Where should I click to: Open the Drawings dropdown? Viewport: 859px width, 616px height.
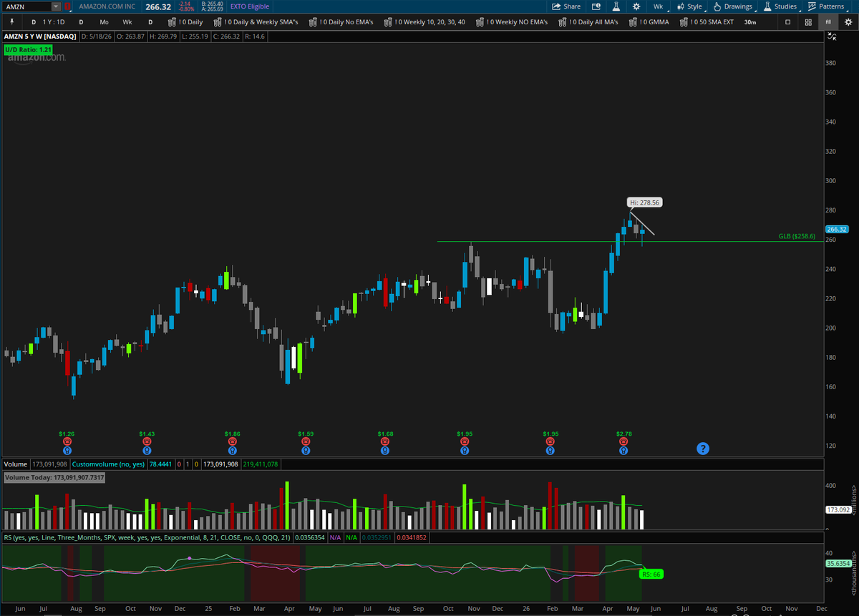733,6
